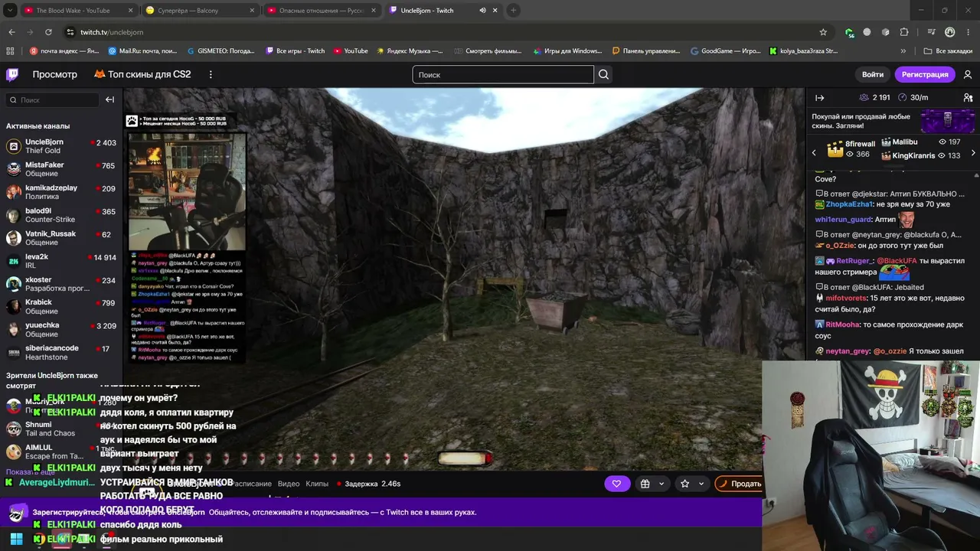Click the 30/m chat speed indicator

coord(913,97)
